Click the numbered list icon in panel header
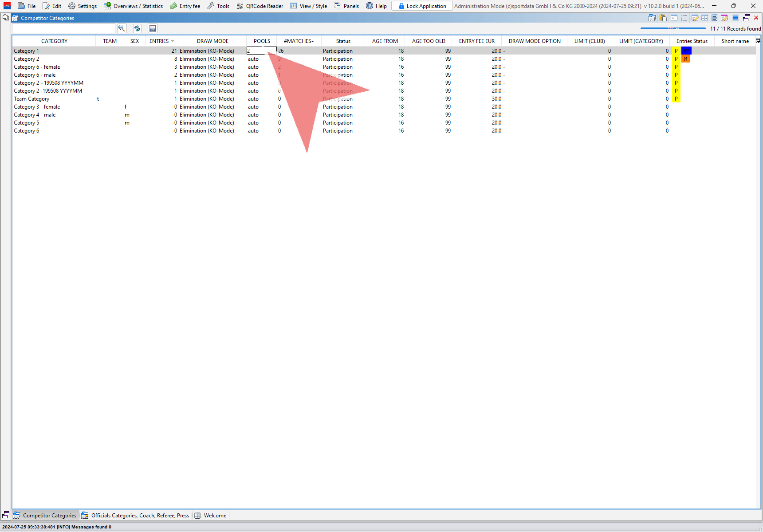763x532 pixels. [x=684, y=18]
